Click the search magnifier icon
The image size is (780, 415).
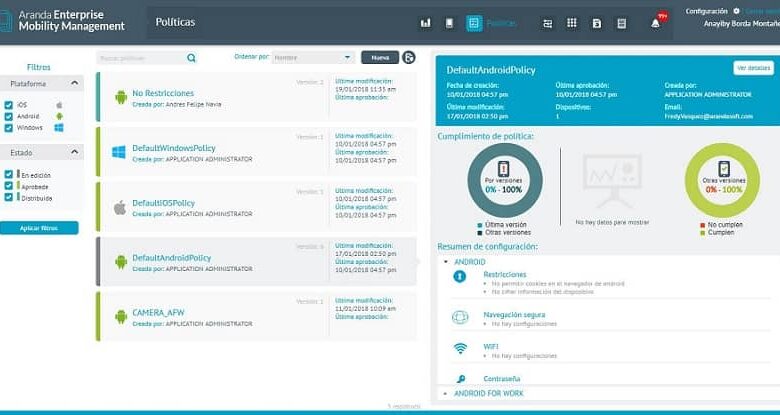pyautogui.click(x=191, y=58)
